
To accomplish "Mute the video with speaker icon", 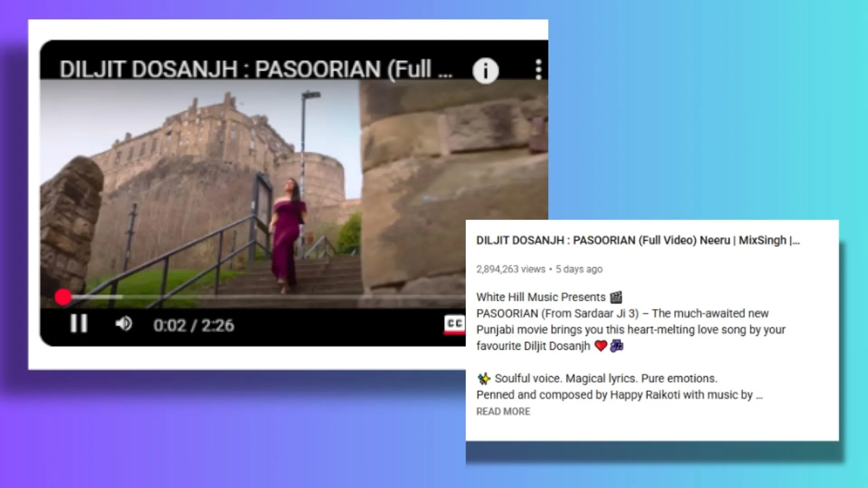I will pyautogui.click(x=123, y=324).
